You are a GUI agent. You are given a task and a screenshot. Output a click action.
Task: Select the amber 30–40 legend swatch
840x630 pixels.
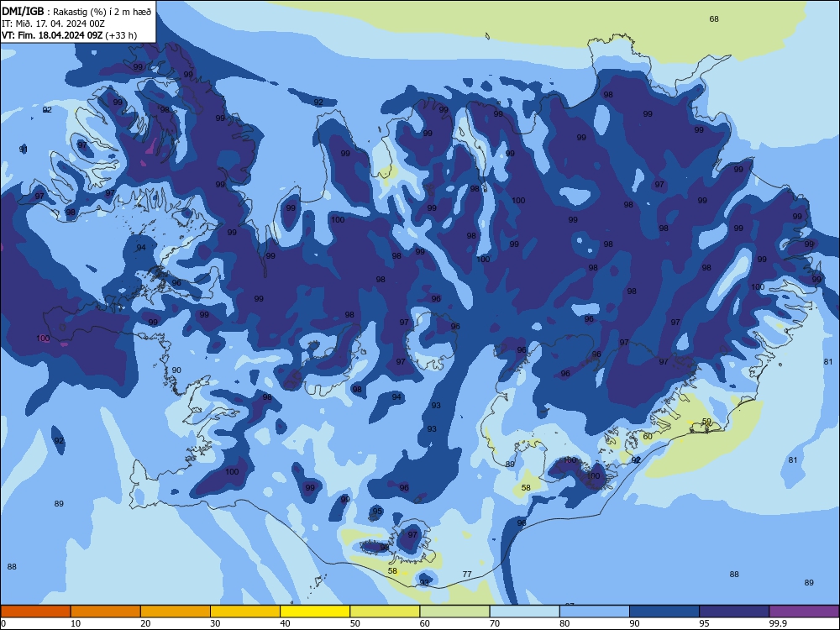click(245, 612)
